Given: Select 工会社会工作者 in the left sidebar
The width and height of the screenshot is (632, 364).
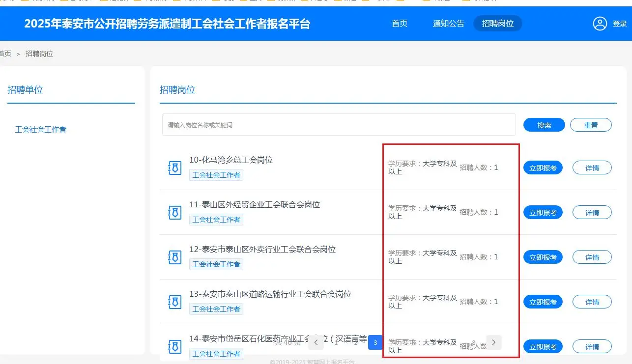Looking at the screenshot, I should [41, 129].
